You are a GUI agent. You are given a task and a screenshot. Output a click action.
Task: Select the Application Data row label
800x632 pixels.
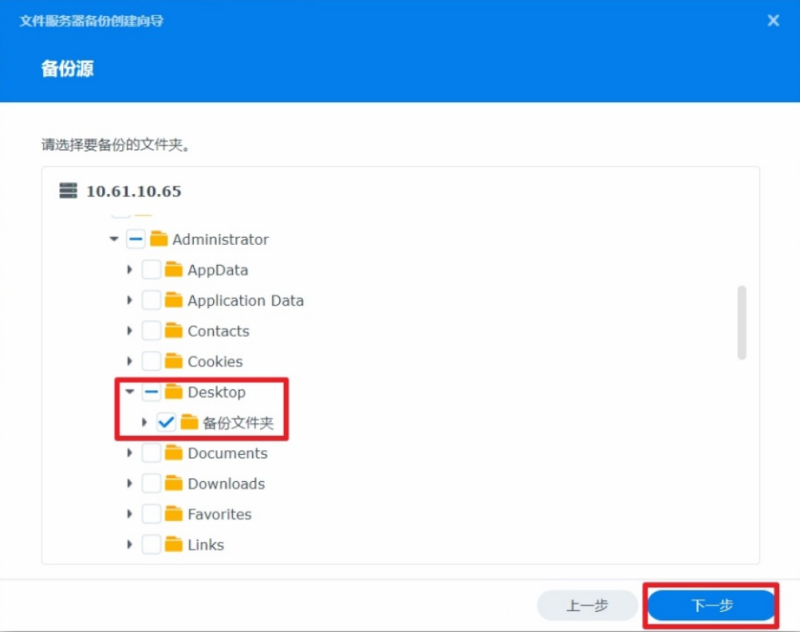point(245,300)
